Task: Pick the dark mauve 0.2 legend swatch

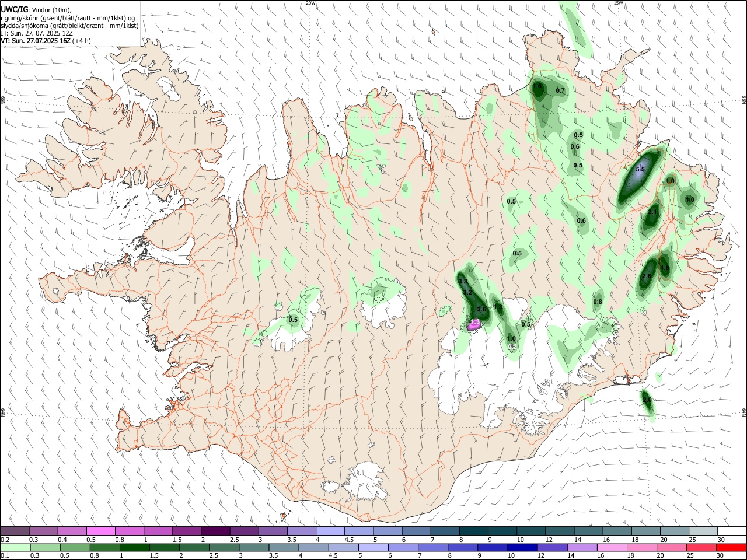Action: [x=15, y=531]
